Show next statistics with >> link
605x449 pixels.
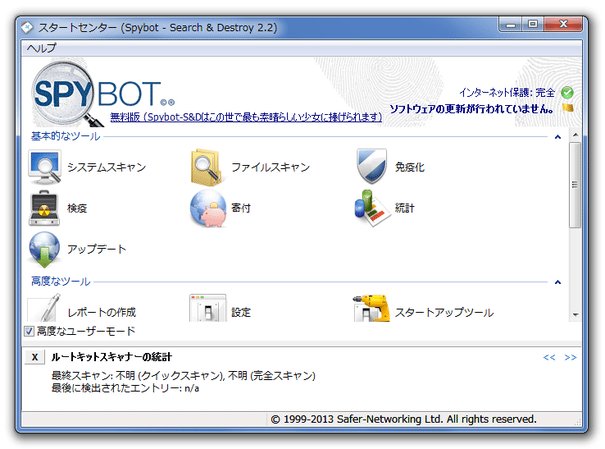click(x=570, y=358)
